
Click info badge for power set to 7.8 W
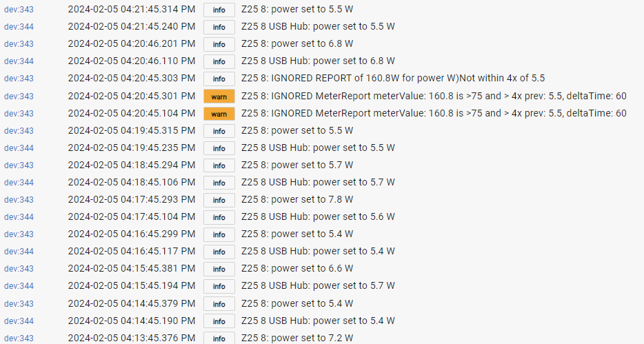point(219,200)
